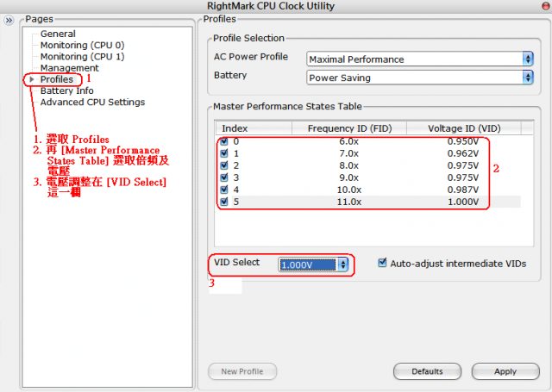Select the 8.0x frequency cell
Viewport: 552px width, 392px height.
[348, 165]
